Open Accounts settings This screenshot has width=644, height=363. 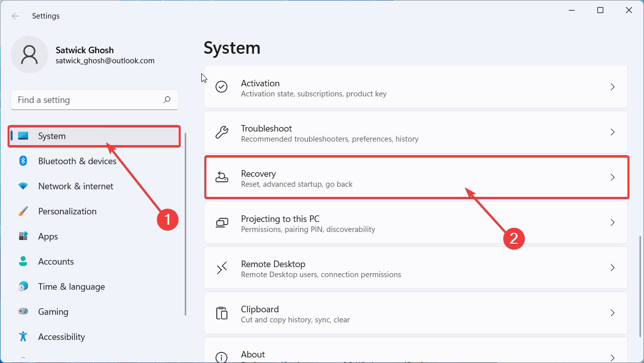pos(94,262)
